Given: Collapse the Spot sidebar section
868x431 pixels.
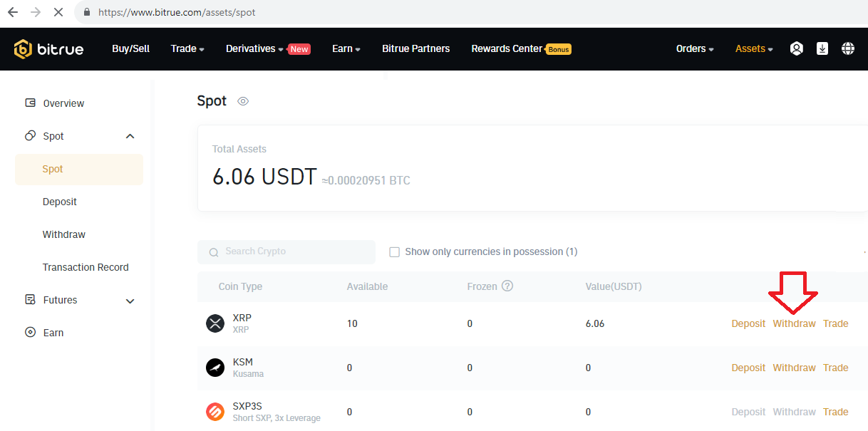Looking at the screenshot, I should coord(130,136).
